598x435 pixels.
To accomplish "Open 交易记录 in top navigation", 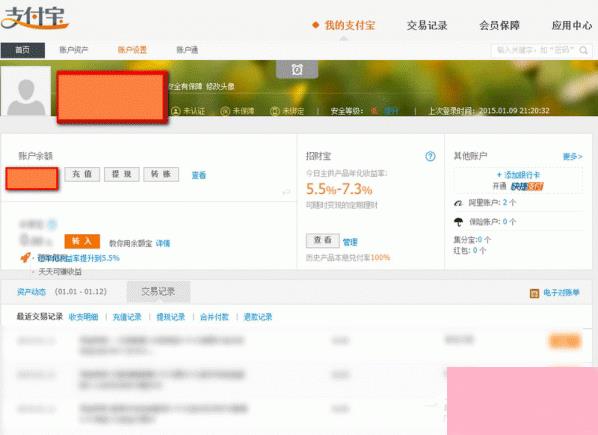I will point(427,26).
